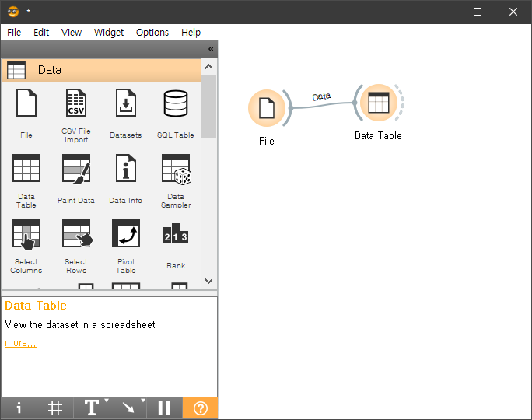Select the Rank widget
Image resolution: width=532 pixels, height=420 pixels.
(176, 245)
